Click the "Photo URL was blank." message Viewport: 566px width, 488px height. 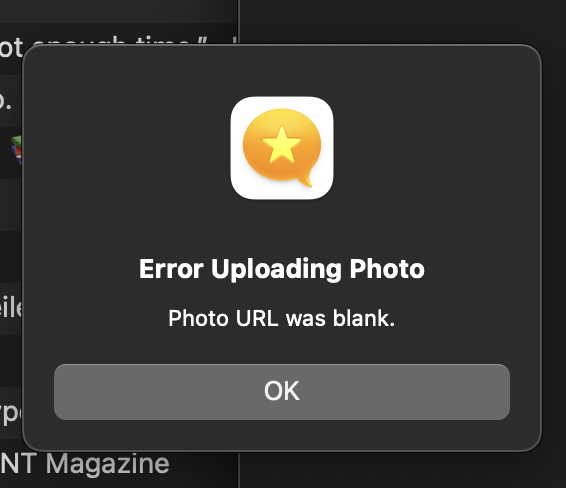click(x=282, y=318)
